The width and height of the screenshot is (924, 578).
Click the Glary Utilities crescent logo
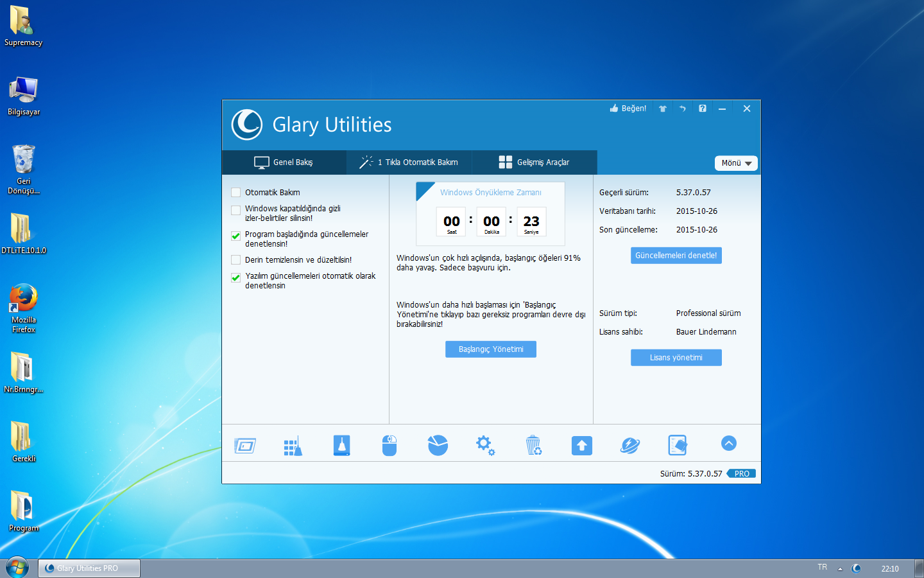tap(247, 125)
